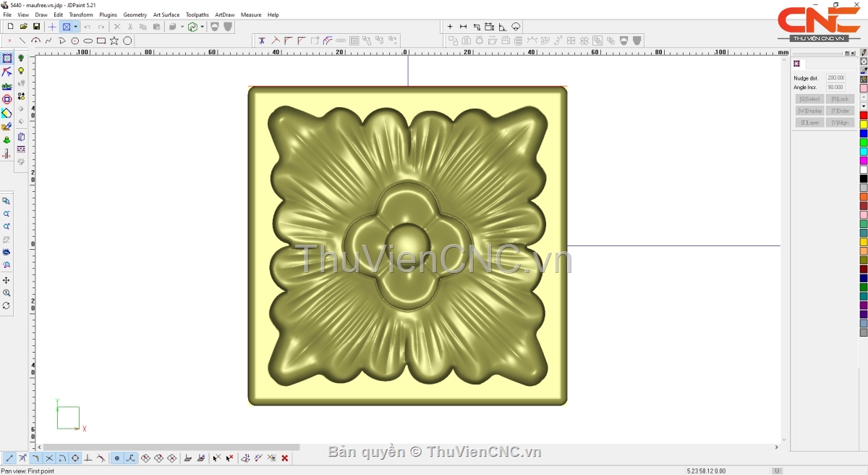This screenshot has height=475, width=868.
Task: Click the [W]Display button
Action: point(809,111)
